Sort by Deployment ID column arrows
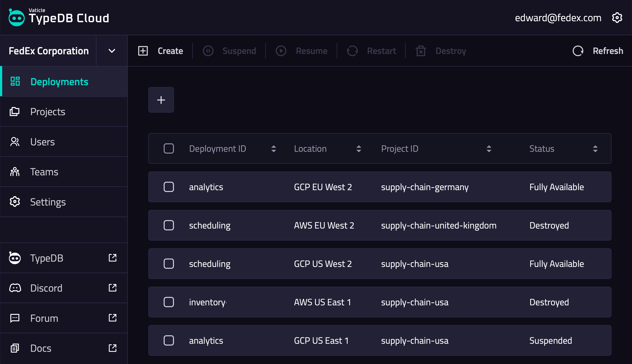Viewport: 632px width, 364px height. click(274, 149)
